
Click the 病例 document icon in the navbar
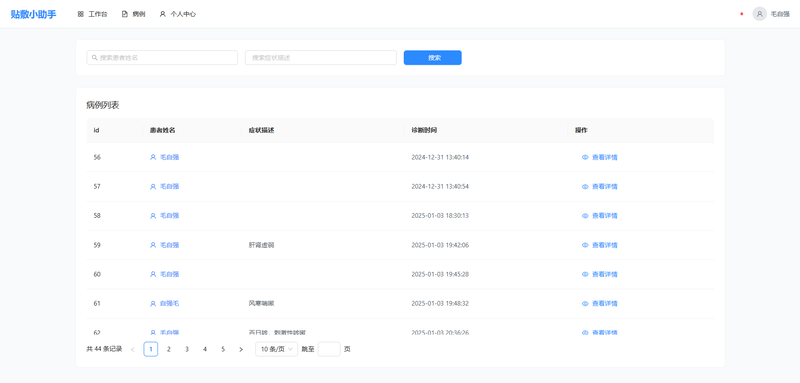click(124, 14)
